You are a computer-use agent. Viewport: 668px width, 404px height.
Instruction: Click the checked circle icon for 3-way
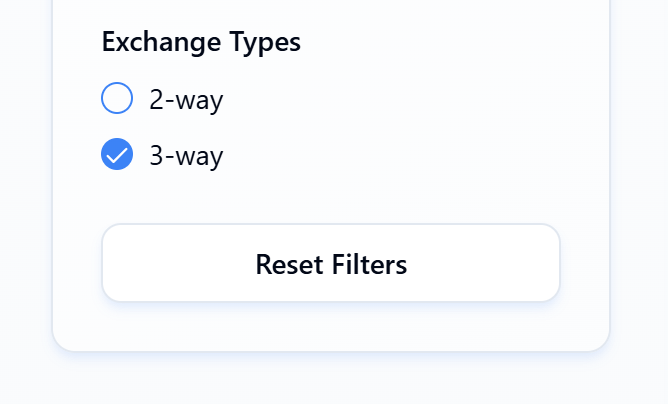117,155
